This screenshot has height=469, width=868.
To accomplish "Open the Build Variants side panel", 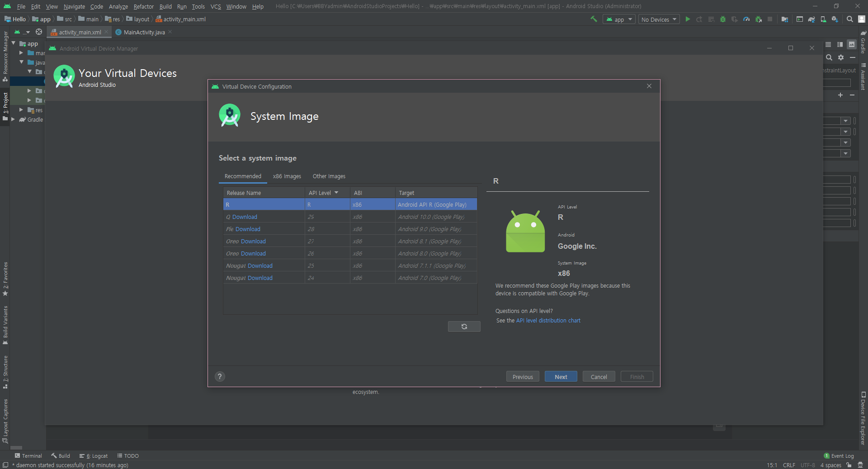I will click(x=5, y=325).
